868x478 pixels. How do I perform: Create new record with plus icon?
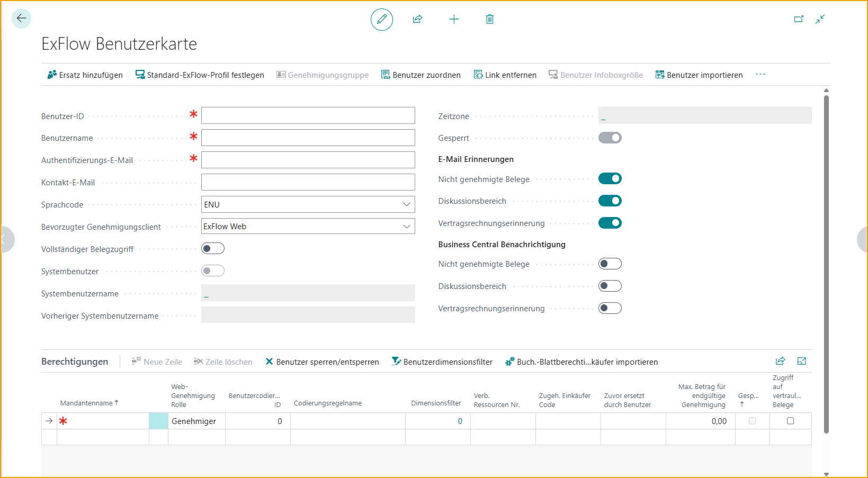pyautogui.click(x=454, y=19)
